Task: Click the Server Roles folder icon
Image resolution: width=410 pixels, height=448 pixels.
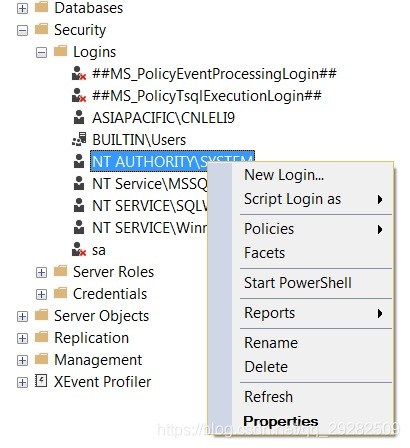Action: pyautogui.click(x=61, y=271)
